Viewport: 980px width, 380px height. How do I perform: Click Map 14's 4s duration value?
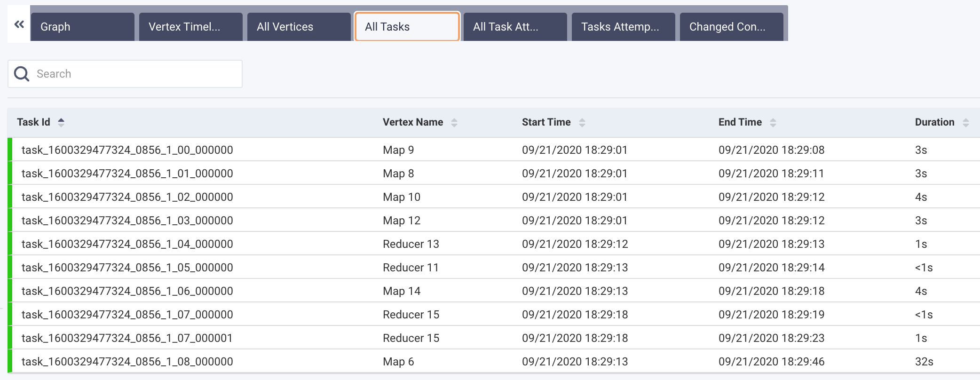[x=921, y=291]
